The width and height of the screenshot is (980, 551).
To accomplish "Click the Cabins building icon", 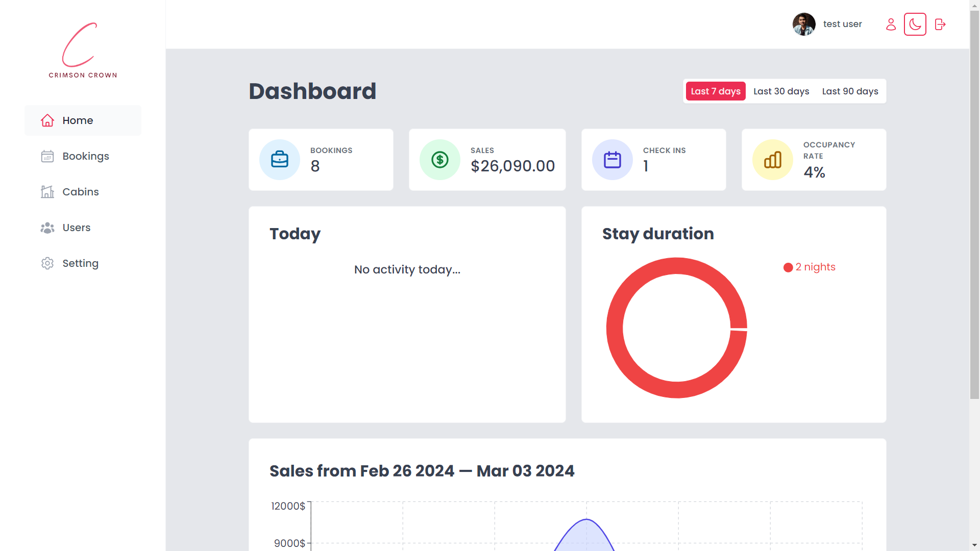I will coord(47,192).
